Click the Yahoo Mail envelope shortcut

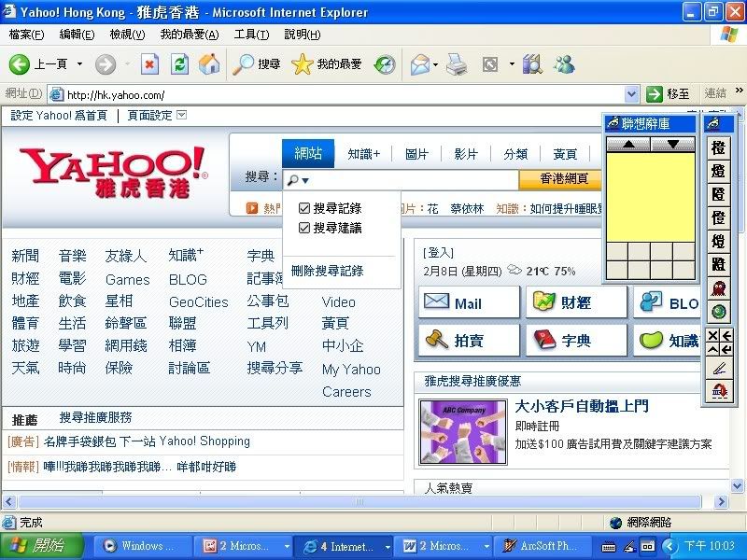point(469,302)
